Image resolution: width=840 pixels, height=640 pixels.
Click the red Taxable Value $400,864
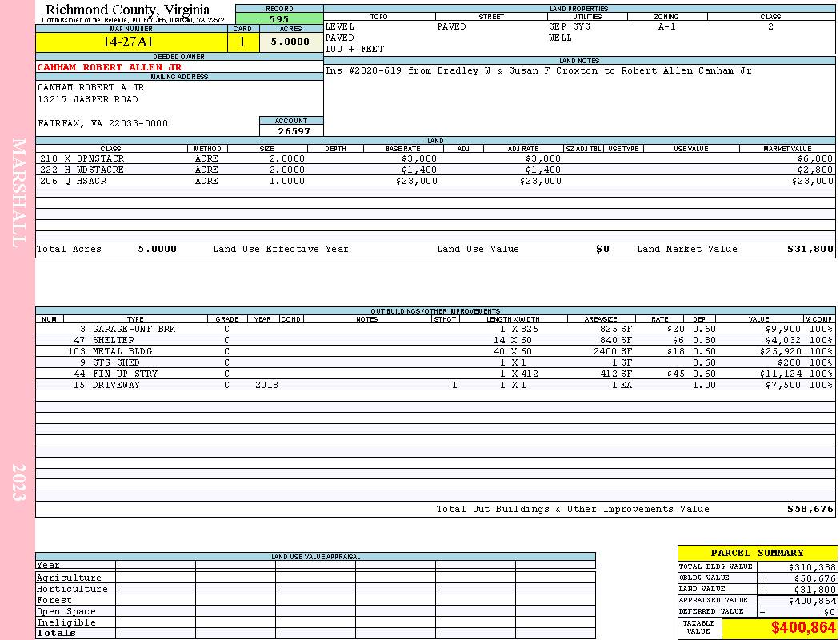click(803, 628)
